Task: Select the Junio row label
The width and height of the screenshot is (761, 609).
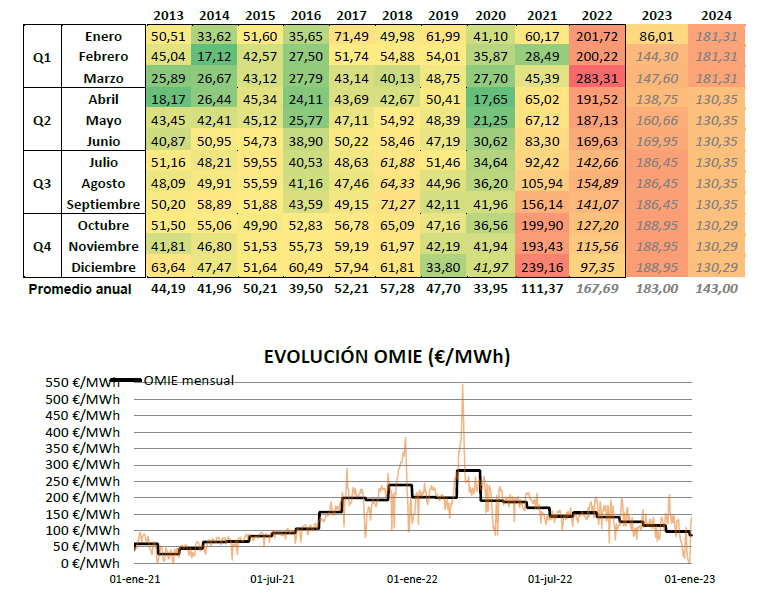Action: 103,141
